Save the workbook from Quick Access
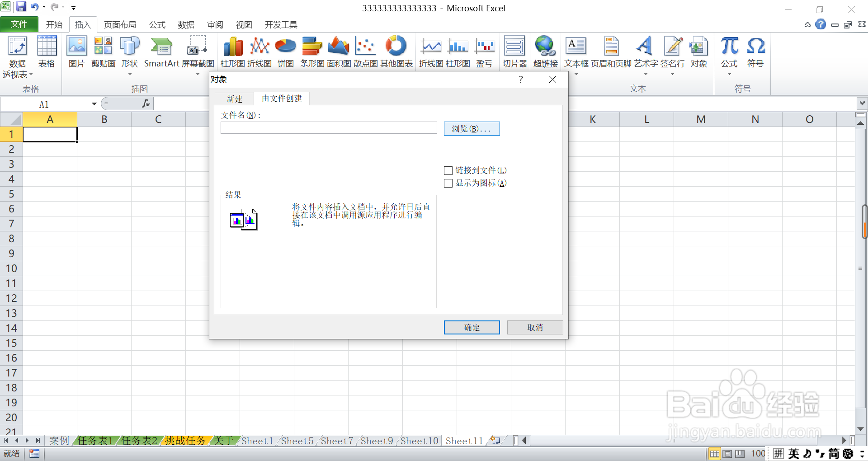The image size is (868, 461). point(21,7)
